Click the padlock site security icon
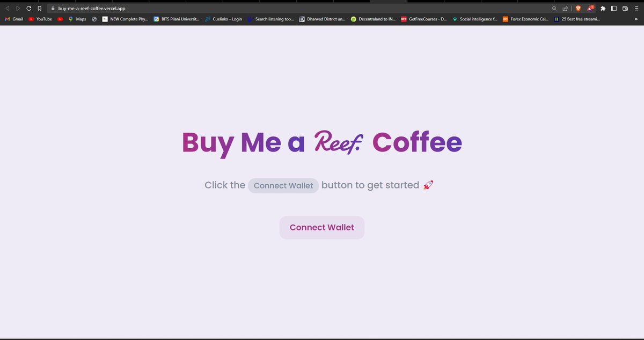Image resolution: width=644 pixels, height=340 pixels. coord(53,9)
